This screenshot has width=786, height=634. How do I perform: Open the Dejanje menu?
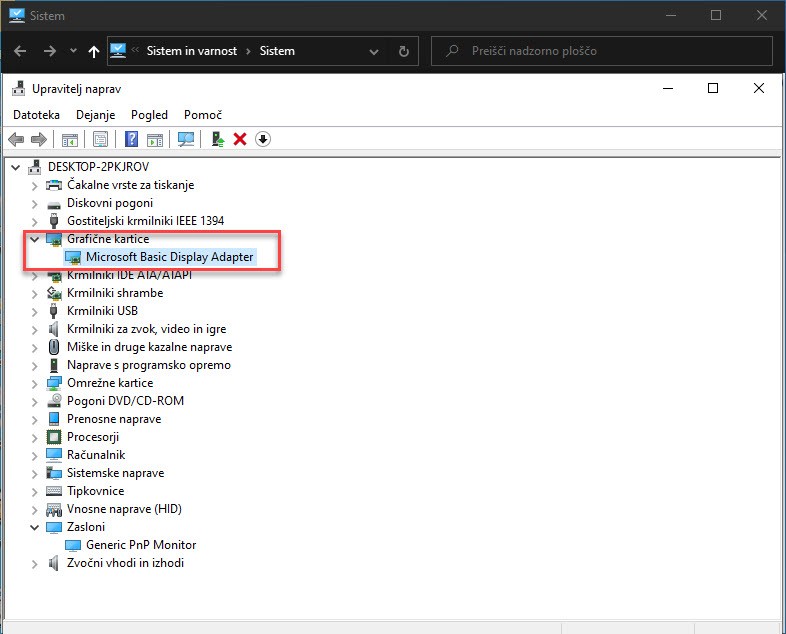pos(95,115)
